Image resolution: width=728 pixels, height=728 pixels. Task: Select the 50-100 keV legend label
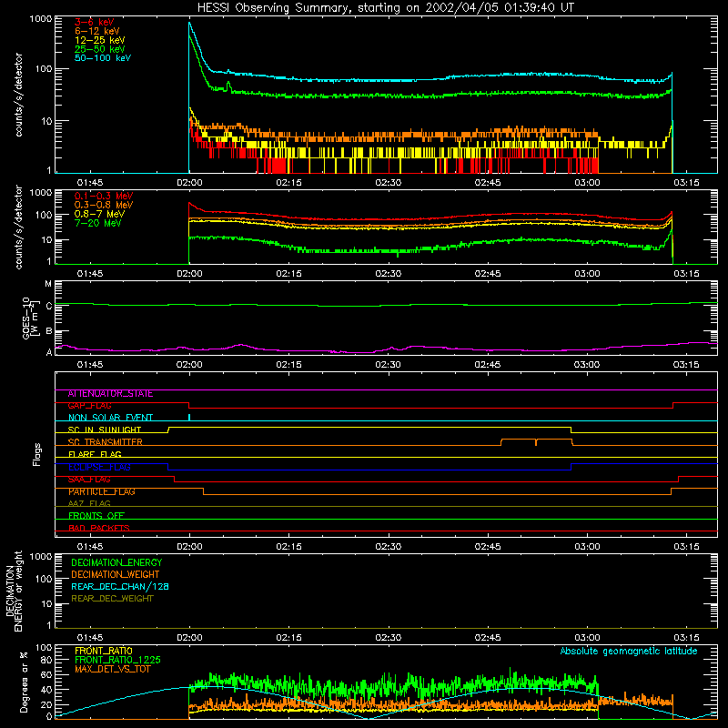tap(103, 58)
